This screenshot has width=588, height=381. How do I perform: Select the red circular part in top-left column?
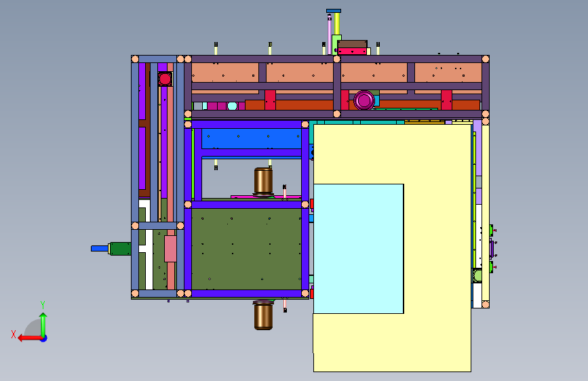(x=165, y=79)
